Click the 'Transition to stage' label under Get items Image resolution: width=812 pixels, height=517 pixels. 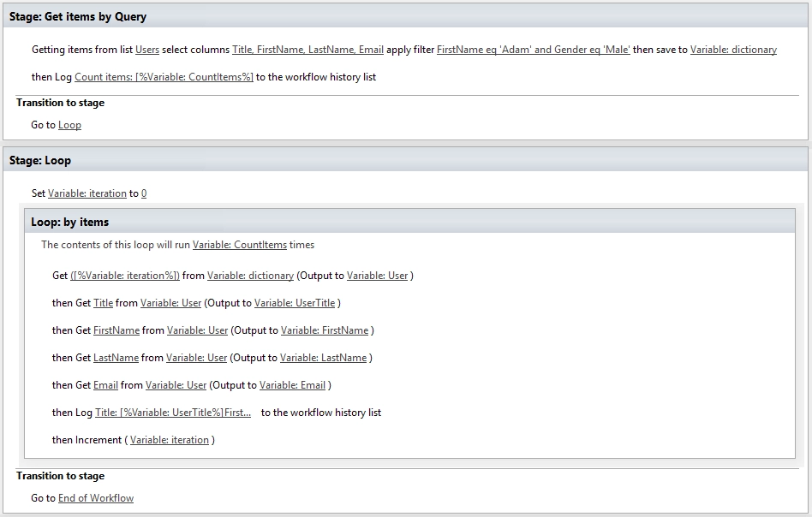[x=60, y=103]
